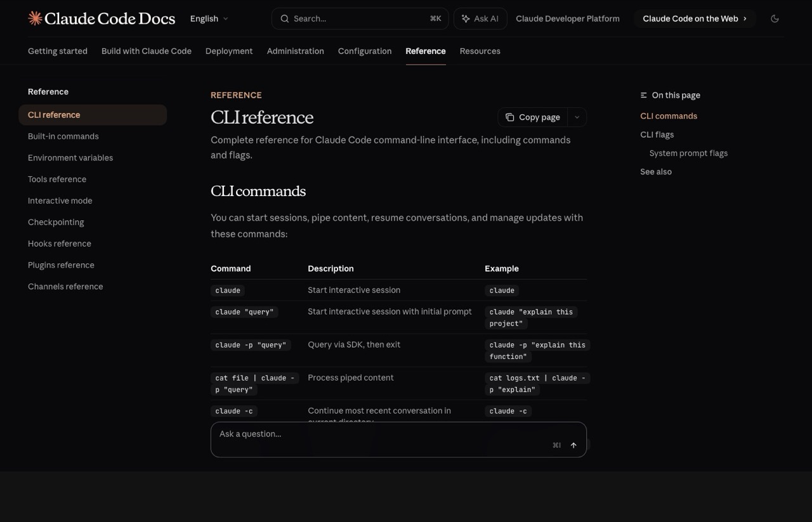Select the Reference tab
This screenshot has height=522, width=812.
click(426, 51)
